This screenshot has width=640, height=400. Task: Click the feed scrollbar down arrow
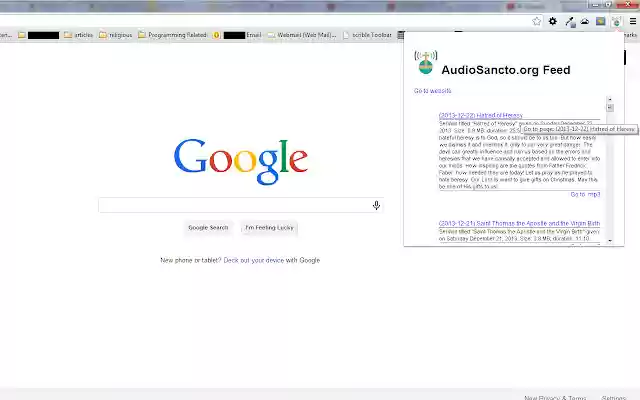(610, 241)
